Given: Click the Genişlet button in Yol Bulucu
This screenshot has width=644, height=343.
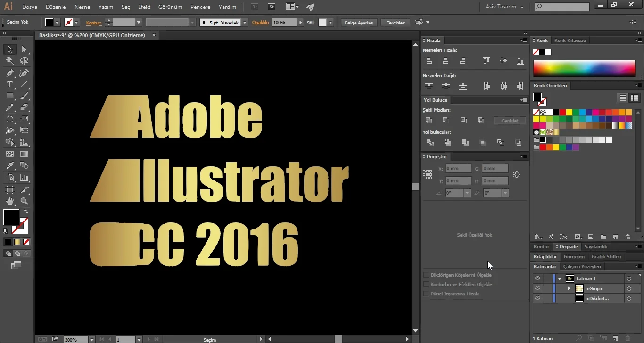Looking at the screenshot, I should click(x=510, y=121).
